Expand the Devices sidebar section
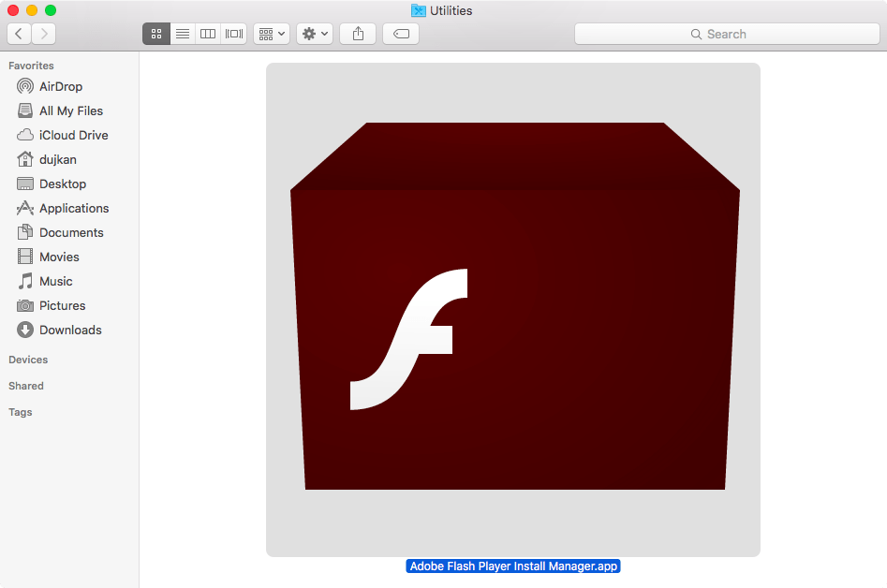Image resolution: width=887 pixels, height=588 pixels. 28,360
